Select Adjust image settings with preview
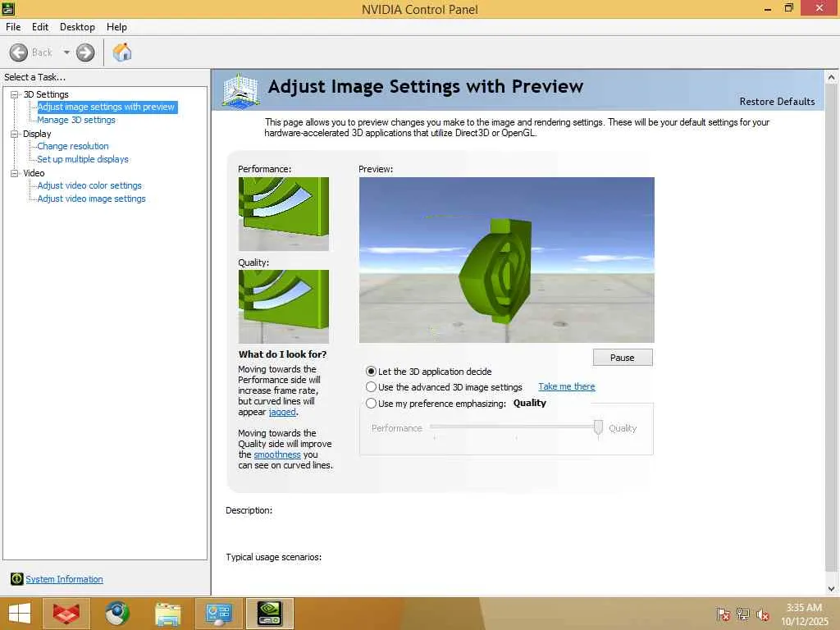The height and width of the screenshot is (630, 840). coord(106,107)
